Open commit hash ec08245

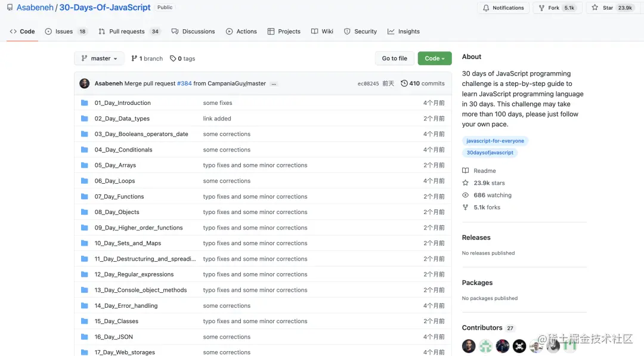tap(368, 83)
